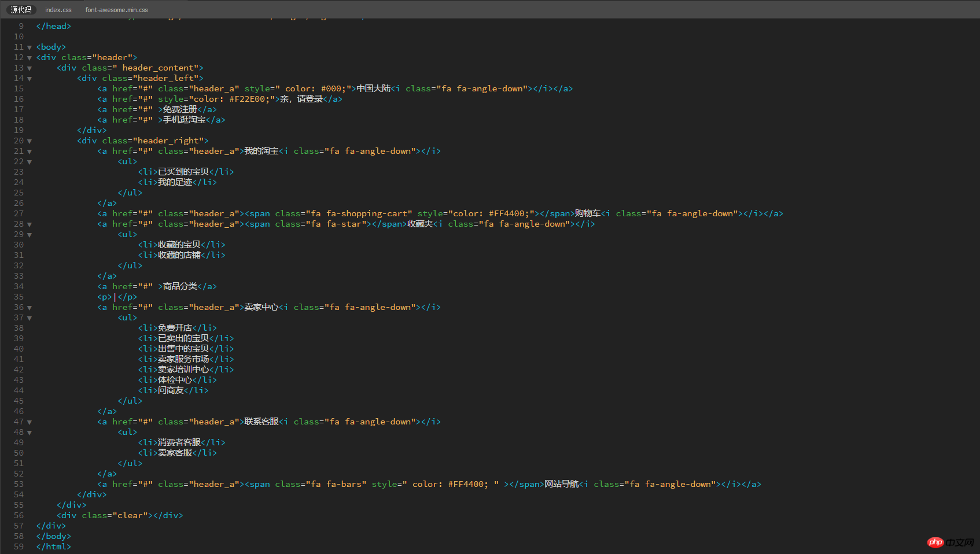Click the list item 免费开店
980x554 pixels.
point(175,328)
